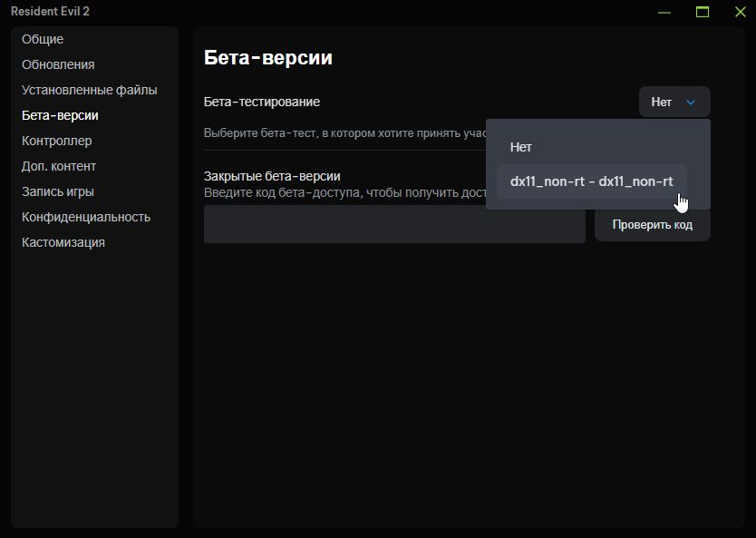The width and height of the screenshot is (756, 538).
Task: Go to the Кастомизация section
Action: click(63, 242)
